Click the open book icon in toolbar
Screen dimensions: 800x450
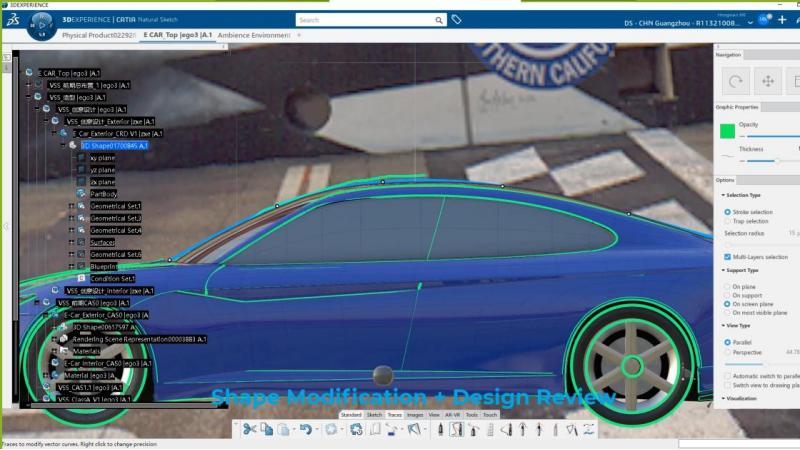(x=375, y=430)
